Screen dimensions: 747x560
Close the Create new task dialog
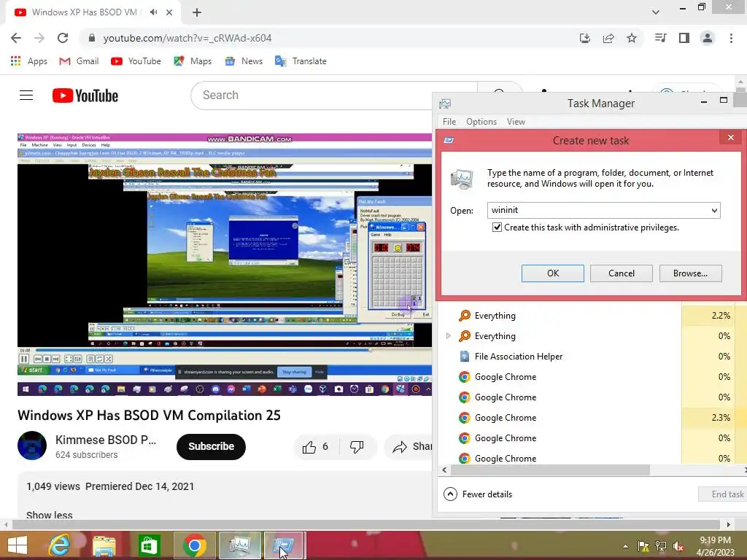click(731, 138)
